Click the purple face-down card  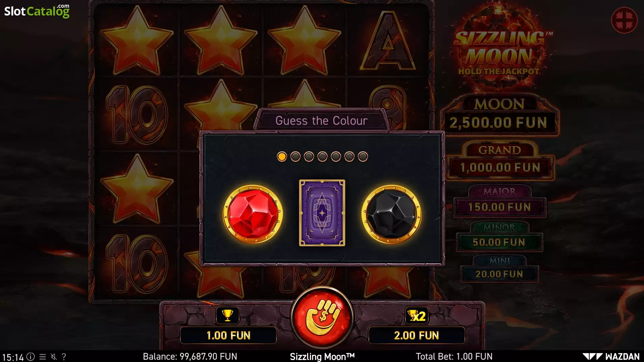pos(322,213)
